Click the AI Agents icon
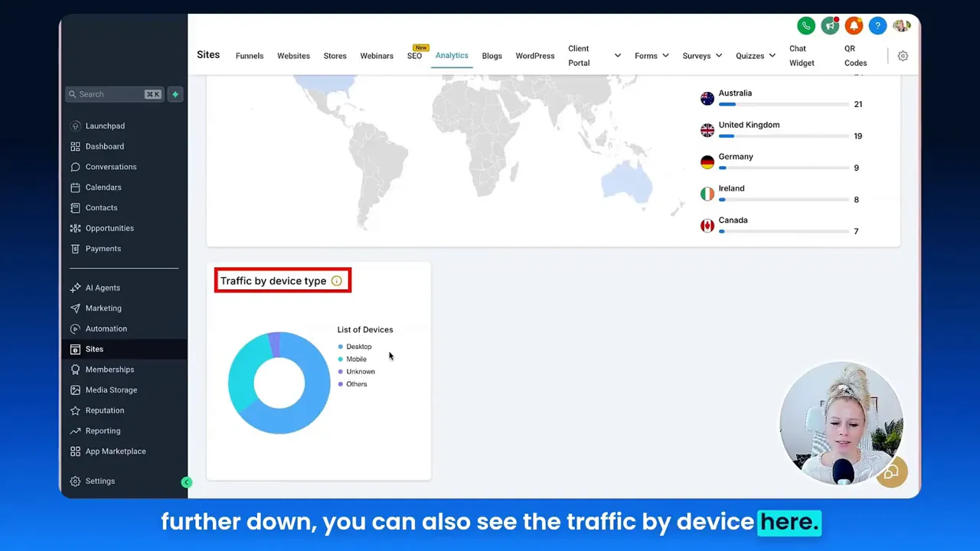This screenshot has height=551, width=980. pos(75,288)
